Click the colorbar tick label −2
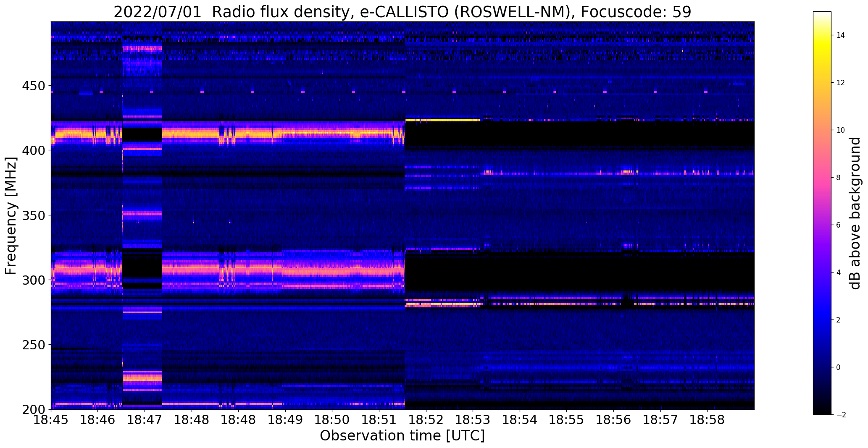Image resolution: width=868 pixels, height=448 pixels. click(x=841, y=415)
